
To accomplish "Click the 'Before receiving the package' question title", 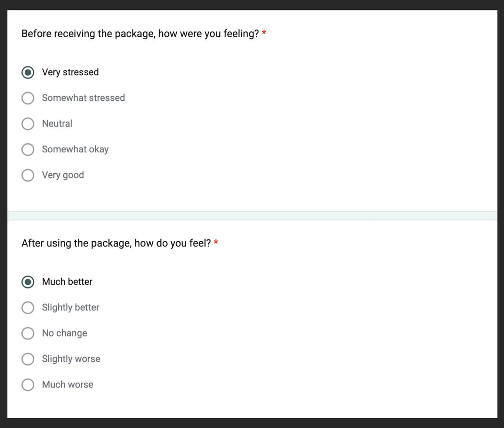I will point(140,34).
